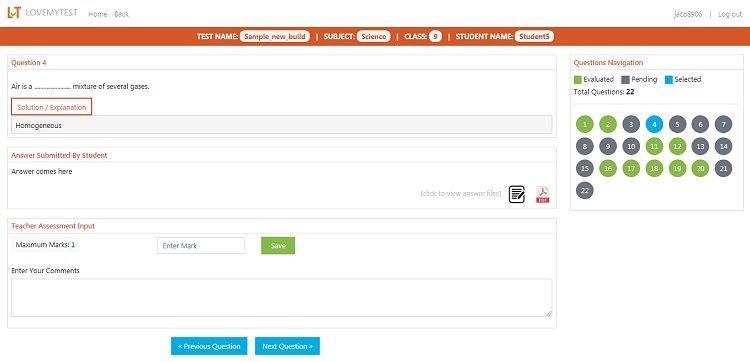This screenshot has height=362, width=750.
Task: Select the highlighted question 4 circle
Action: coord(654,124)
